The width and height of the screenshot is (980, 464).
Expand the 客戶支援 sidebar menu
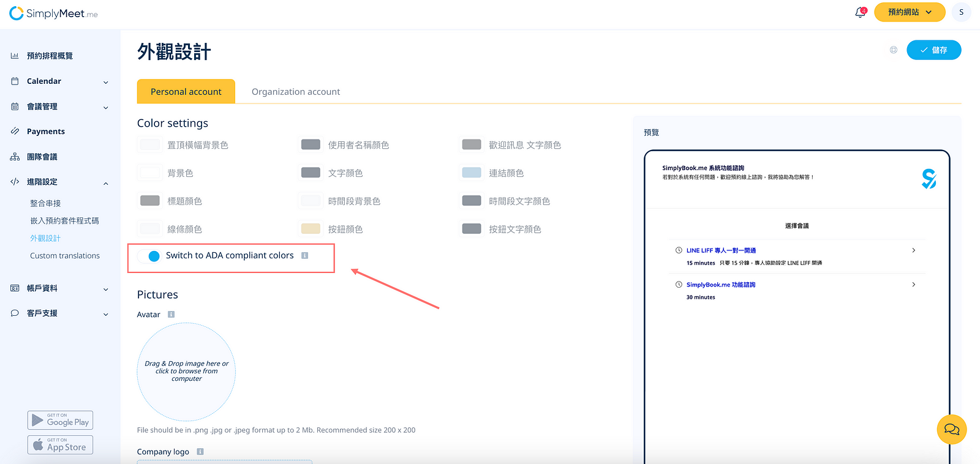pos(106,314)
